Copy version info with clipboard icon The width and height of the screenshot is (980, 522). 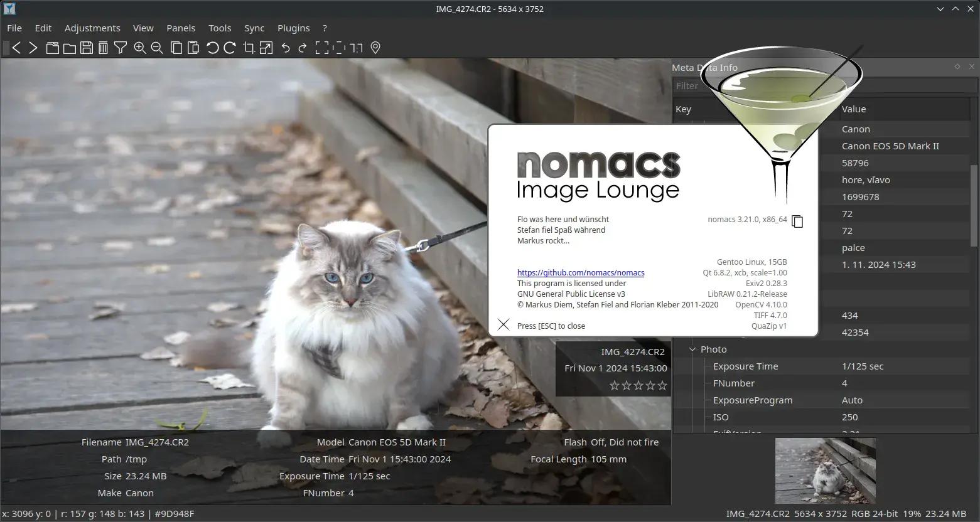(797, 221)
